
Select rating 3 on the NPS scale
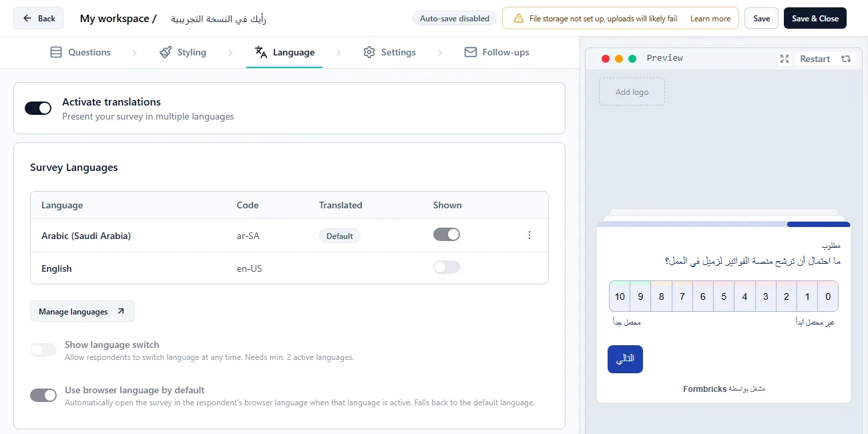[x=765, y=296]
